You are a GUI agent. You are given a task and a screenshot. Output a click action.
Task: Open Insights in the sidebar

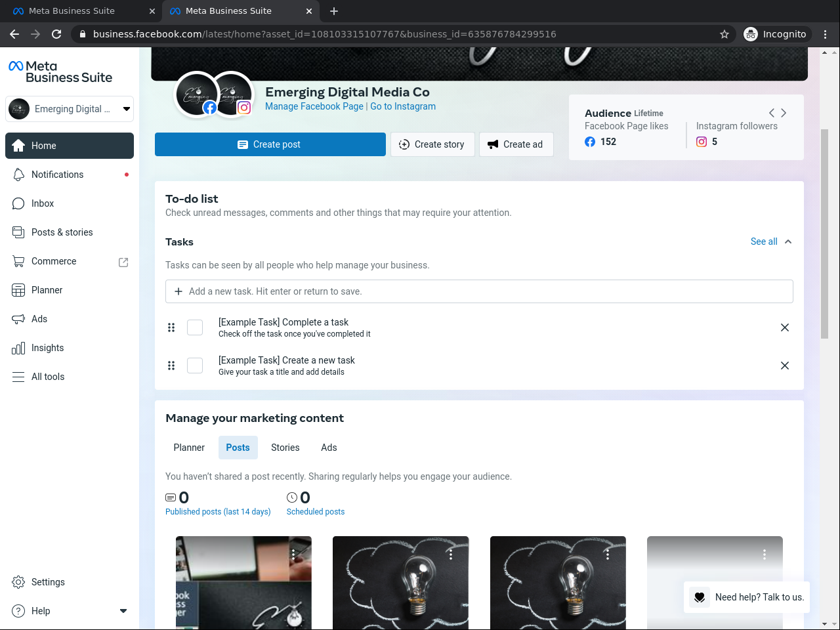click(x=70, y=348)
